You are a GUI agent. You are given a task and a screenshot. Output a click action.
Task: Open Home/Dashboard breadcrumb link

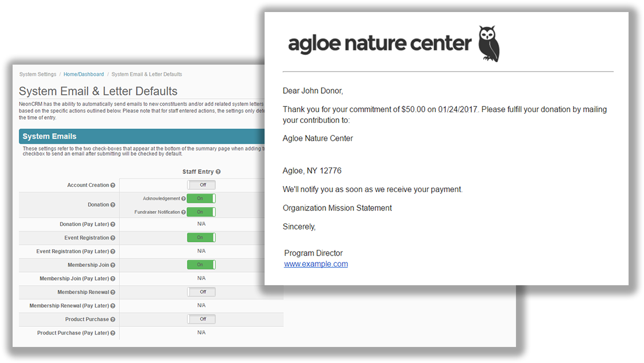84,74
